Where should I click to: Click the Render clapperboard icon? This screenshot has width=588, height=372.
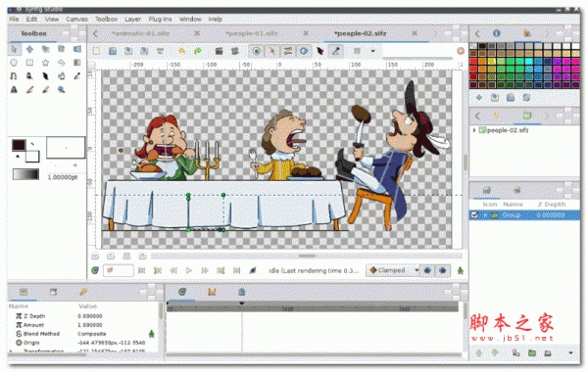tap(219, 51)
